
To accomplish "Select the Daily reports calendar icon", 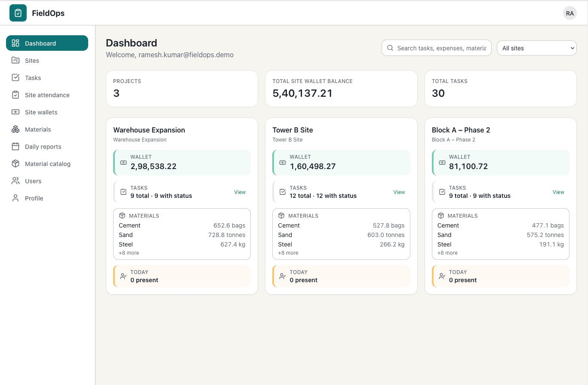I will [x=15, y=146].
